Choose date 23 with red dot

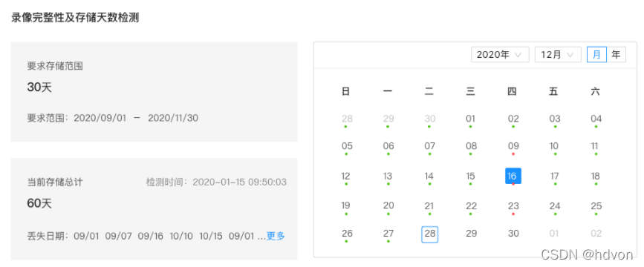pyautogui.click(x=513, y=206)
